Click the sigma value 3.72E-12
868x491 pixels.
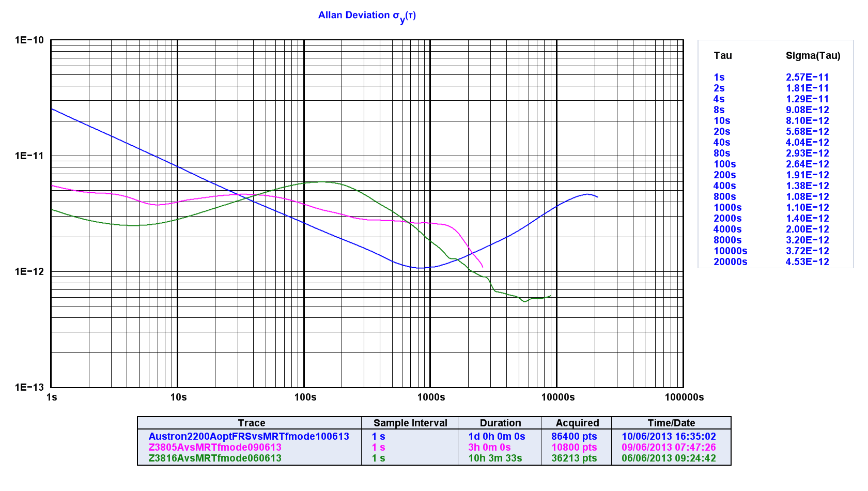pyautogui.click(x=807, y=251)
